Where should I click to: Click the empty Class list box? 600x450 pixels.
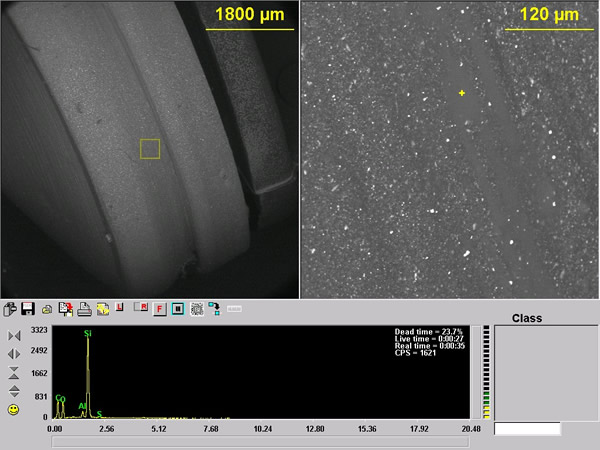546,373
